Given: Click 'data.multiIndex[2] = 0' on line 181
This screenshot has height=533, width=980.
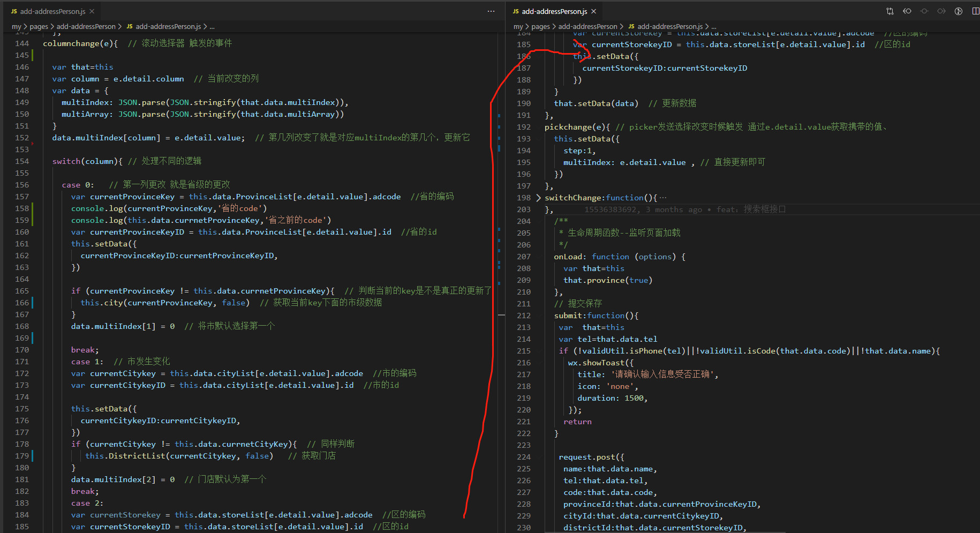Looking at the screenshot, I should pyautogui.click(x=123, y=479).
